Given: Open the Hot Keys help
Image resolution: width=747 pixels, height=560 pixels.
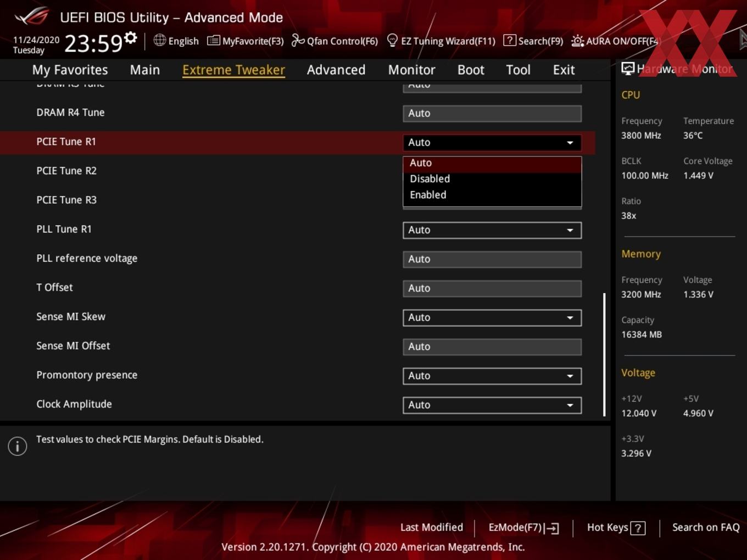Looking at the screenshot, I should tap(616, 528).
